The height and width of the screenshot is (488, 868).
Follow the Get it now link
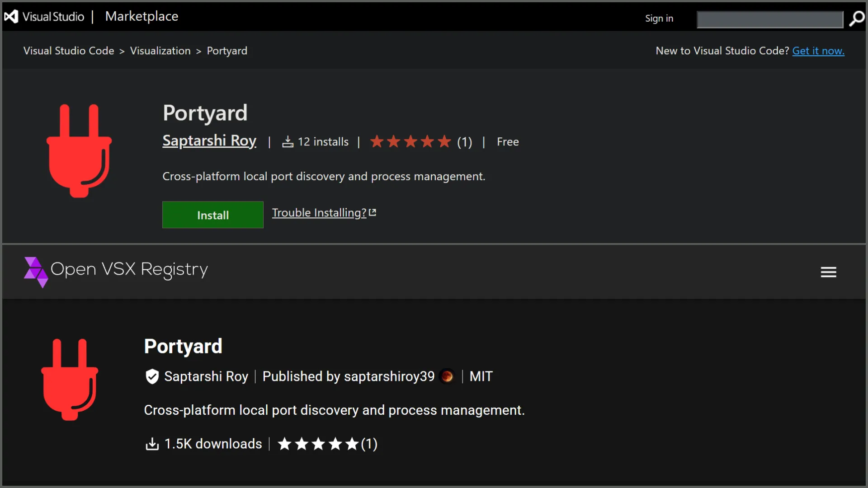(x=818, y=51)
